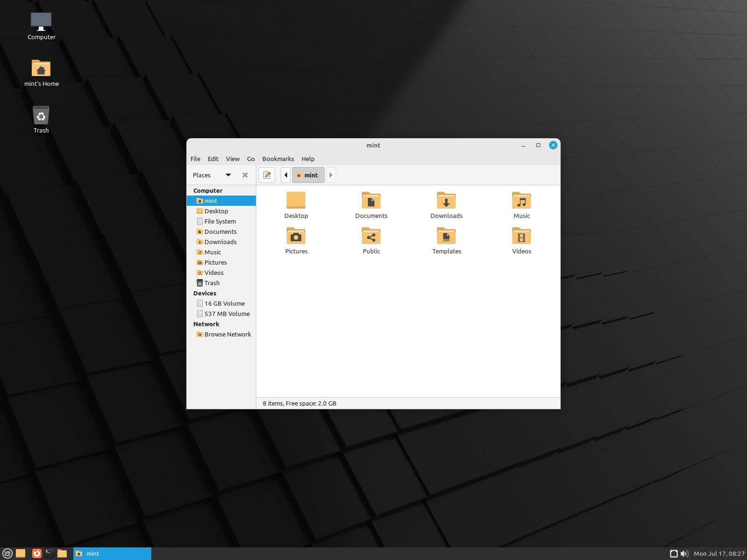Select the 16 GB Volume device
The image size is (747, 560).
point(224,303)
